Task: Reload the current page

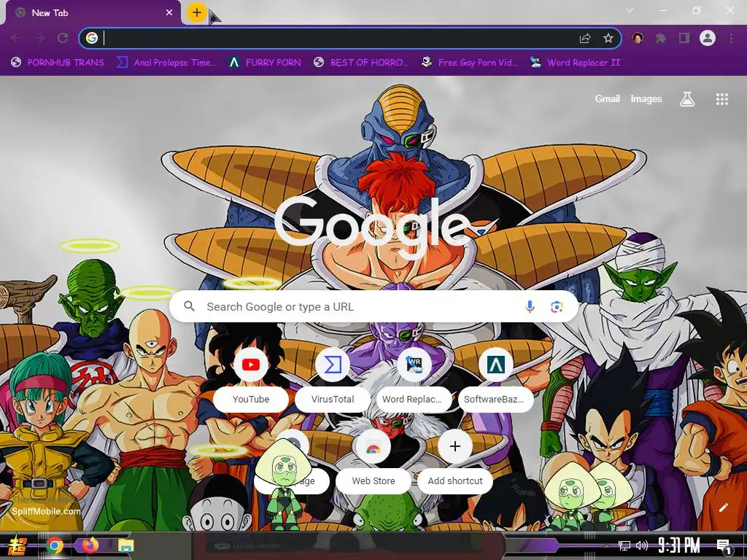Action: point(63,38)
